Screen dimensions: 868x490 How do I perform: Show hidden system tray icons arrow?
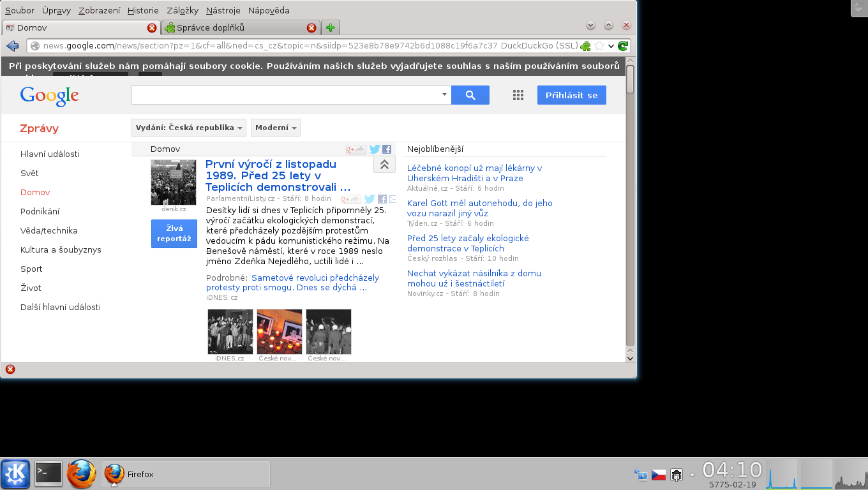click(x=692, y=475)
